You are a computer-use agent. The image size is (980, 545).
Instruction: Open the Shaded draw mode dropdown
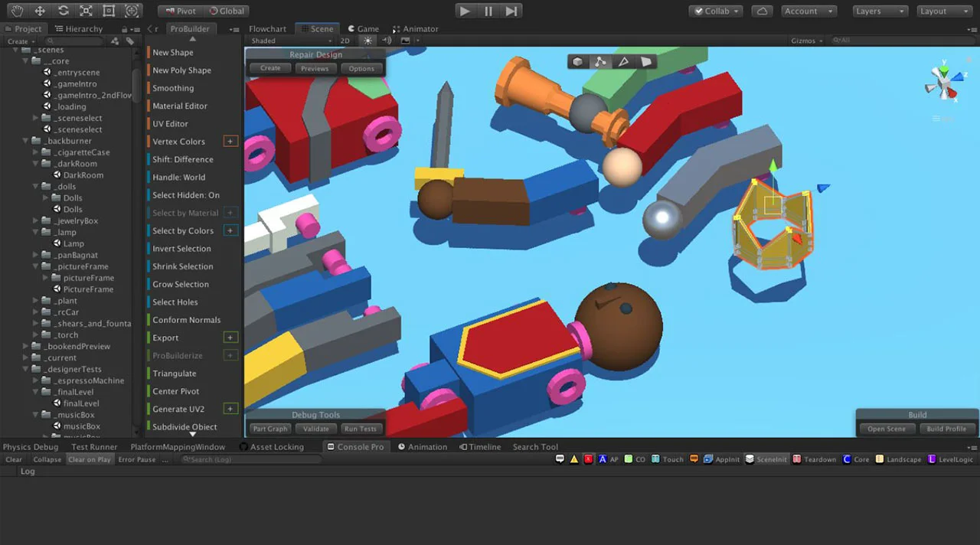click(292, 41)
